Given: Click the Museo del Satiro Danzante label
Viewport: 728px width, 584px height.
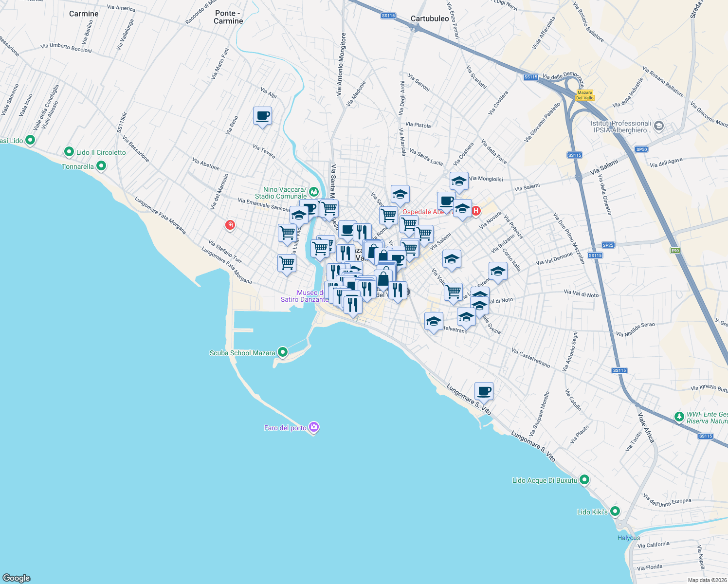Looking at the screenshot, I should (305, 296).
